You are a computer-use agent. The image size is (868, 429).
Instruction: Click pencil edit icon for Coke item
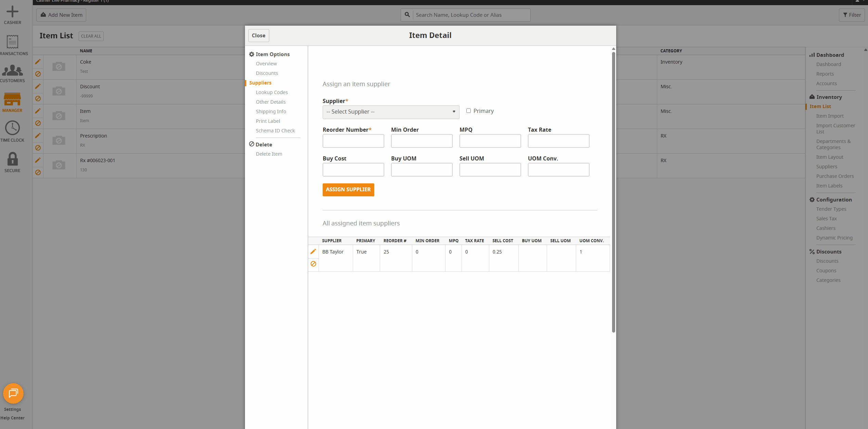click(38, 62)
